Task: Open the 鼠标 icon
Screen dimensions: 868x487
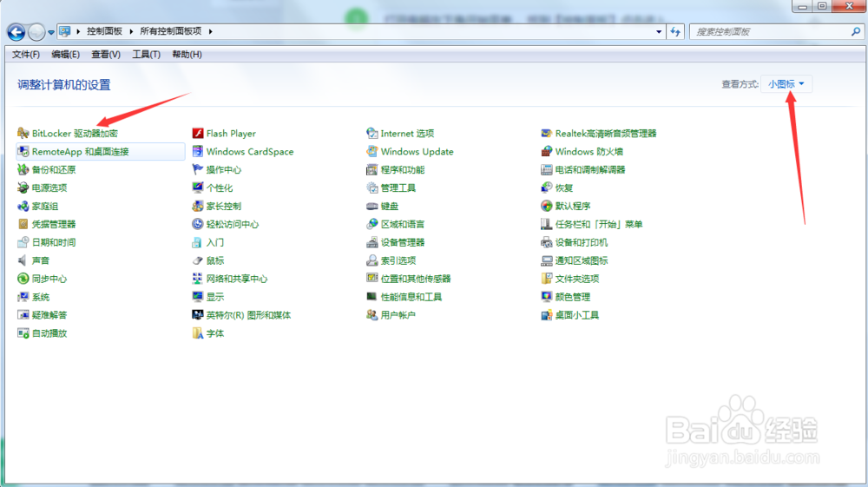Action: (198, 260)
